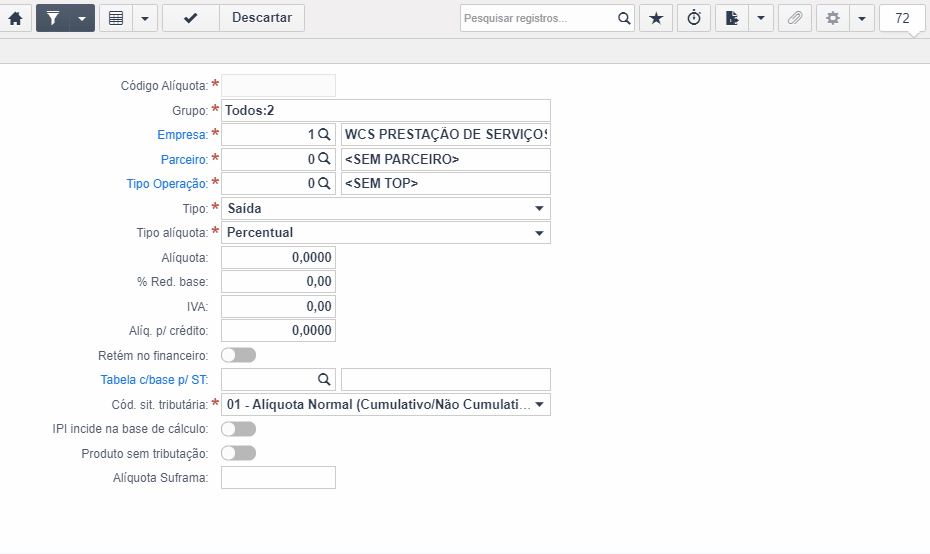Open the grid view dropdown arrow
The height and width of the screenshot is (554, 930).
pos(145,18)
